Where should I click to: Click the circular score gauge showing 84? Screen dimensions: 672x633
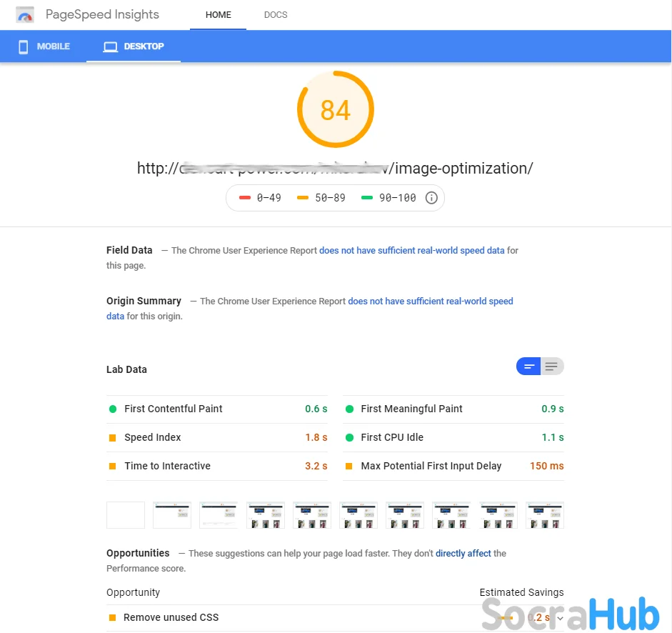point(336,110)
